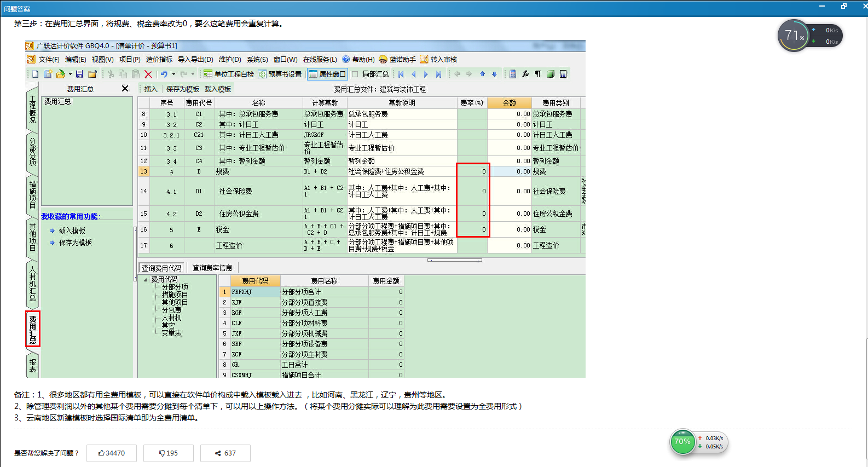The image size is (868, 467).
Task: Open dropdown arrow next to Open folder icon
Action: [70, 74]
